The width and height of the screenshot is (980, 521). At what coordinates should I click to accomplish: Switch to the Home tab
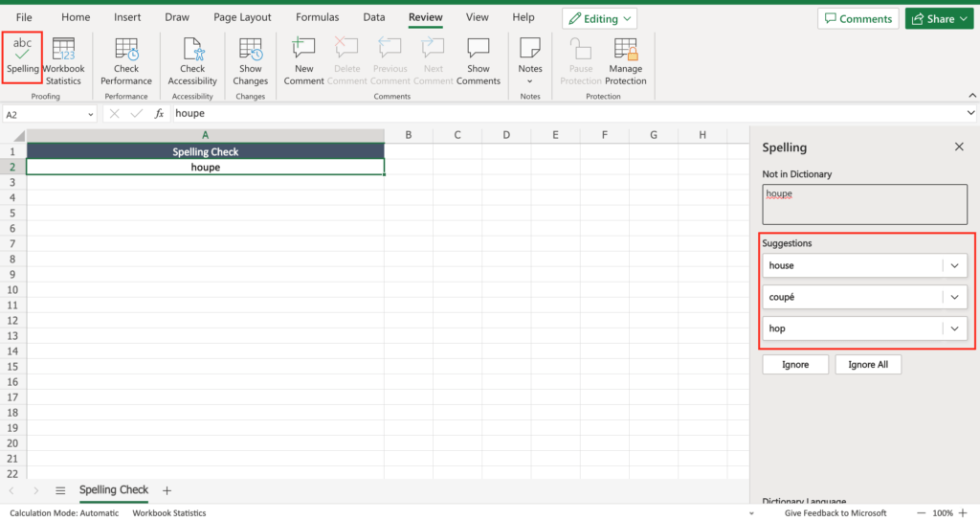pyautogui.click(x=76, y=17)
